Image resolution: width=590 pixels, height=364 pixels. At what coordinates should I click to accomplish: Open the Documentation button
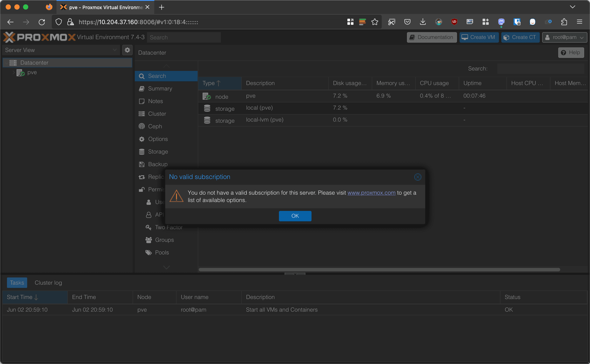coord(432,37)
